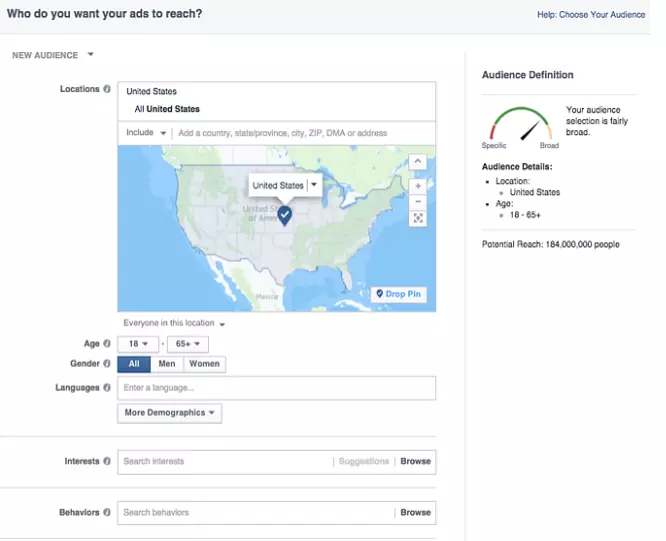This screenshot has height=541, width=666.
Task: Select Men as the gender
Action: 166,364
